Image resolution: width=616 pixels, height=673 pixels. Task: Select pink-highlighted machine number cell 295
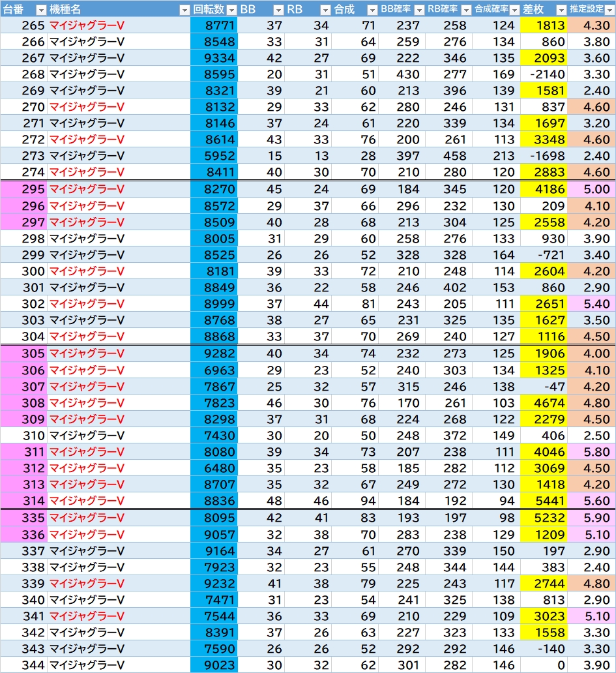click(23, 189)
